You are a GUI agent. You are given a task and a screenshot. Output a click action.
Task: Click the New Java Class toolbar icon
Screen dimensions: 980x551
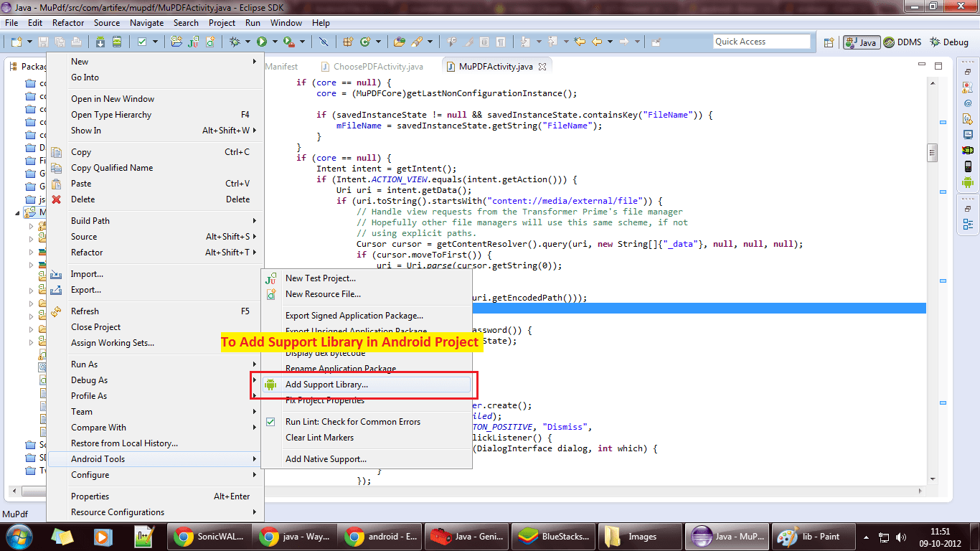(365, 42)
